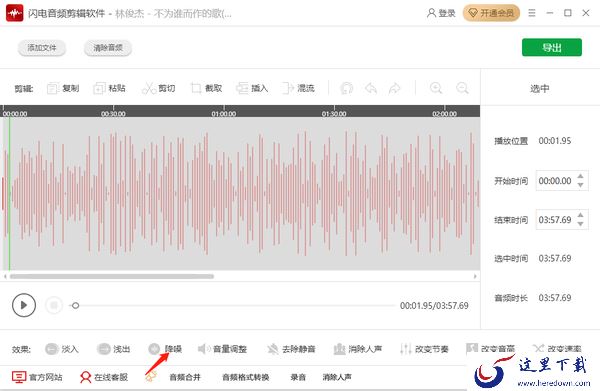Stop audio playback
Image resolution: width=600 pixels, height=391 pixels.
(x=54, y=305)
